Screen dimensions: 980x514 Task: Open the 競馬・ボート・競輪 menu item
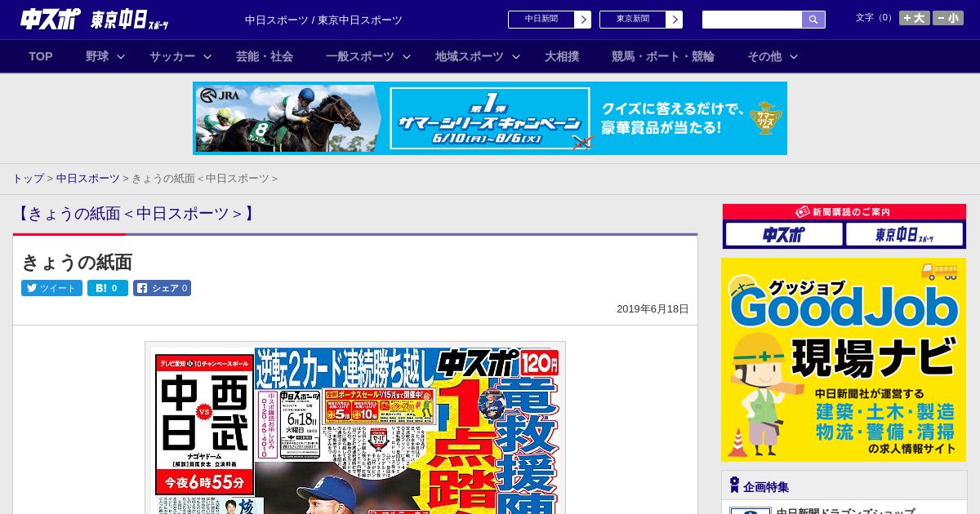click(x=663, y=56)
